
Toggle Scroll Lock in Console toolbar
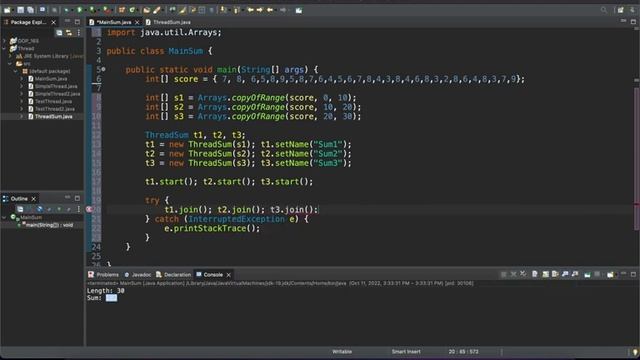[x=545, y=274]
